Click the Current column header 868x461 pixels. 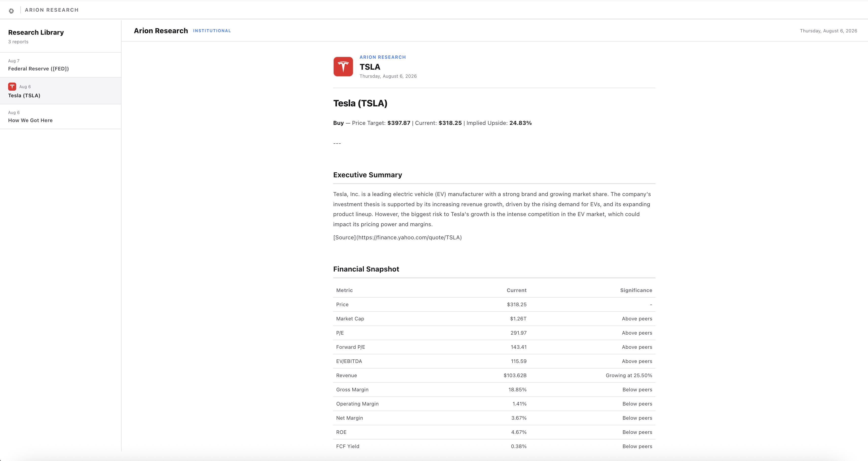point(516,291)
